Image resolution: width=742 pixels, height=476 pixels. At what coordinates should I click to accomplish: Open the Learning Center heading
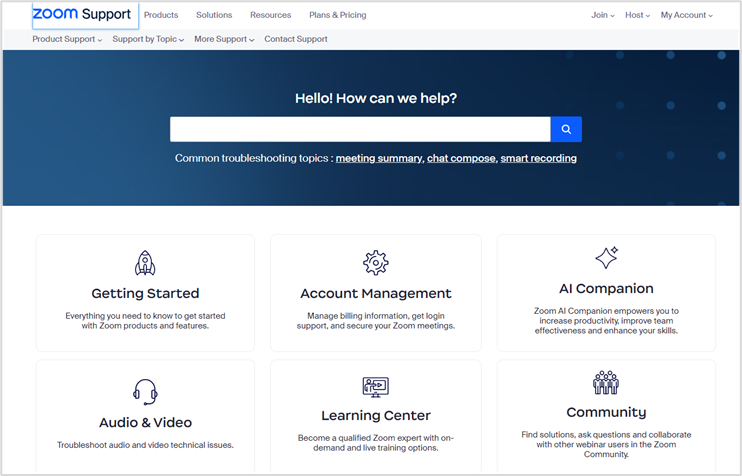point(376,415)
